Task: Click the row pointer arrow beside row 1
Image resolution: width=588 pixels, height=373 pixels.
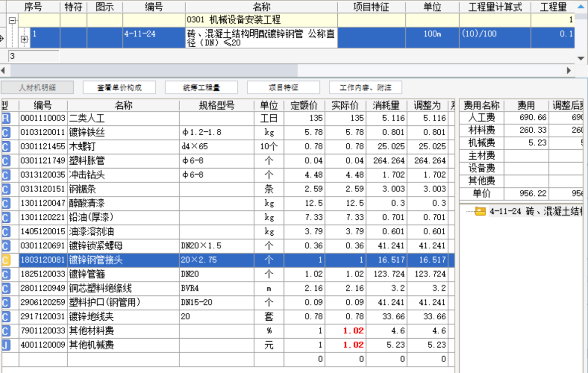Action: pos(2,38)
